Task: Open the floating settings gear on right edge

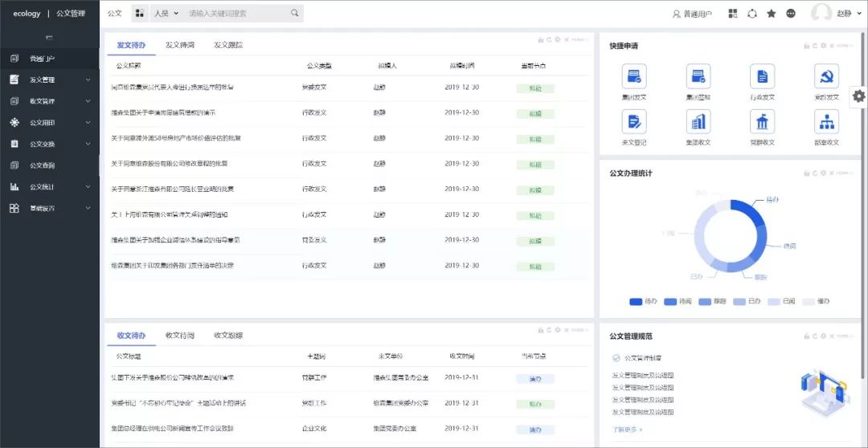Action: point(859,96)
